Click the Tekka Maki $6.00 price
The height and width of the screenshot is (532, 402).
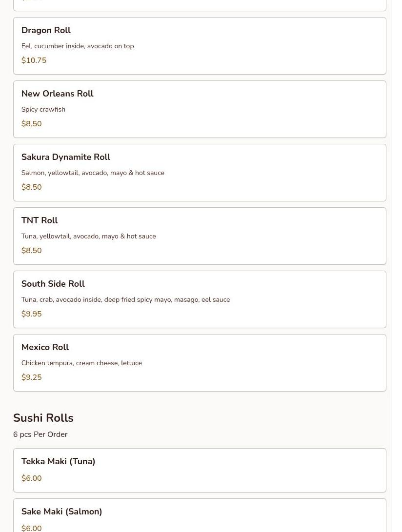(x=31, y=478)
